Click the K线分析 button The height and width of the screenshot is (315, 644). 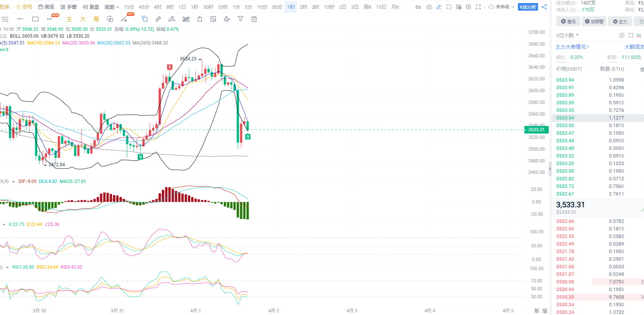point(528,7)
